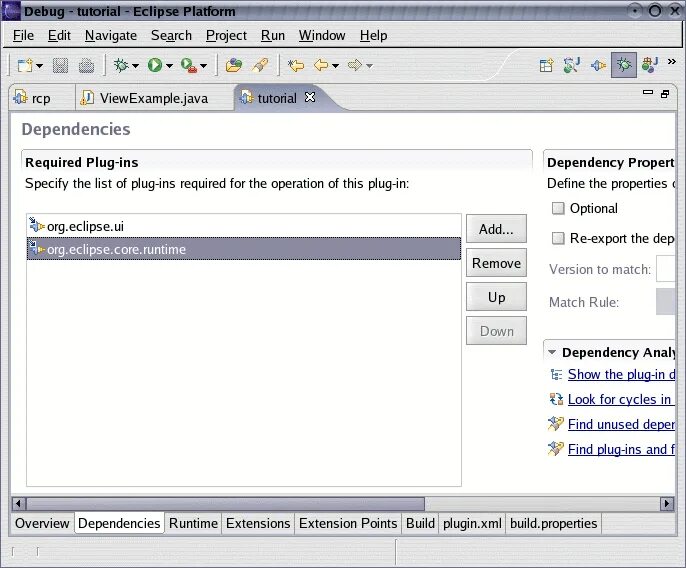Open the File menu
Viewport: 686px width, 568px height.
click(x=23, y=35)
